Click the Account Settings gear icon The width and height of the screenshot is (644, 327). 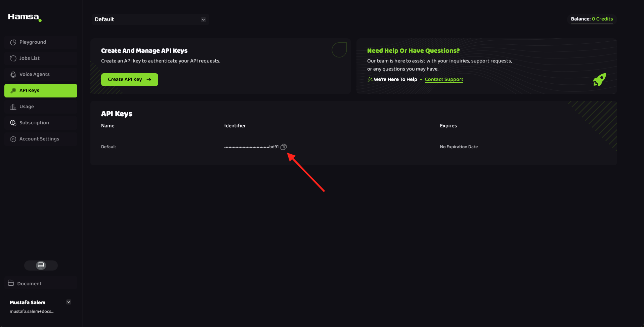point(13,139)
